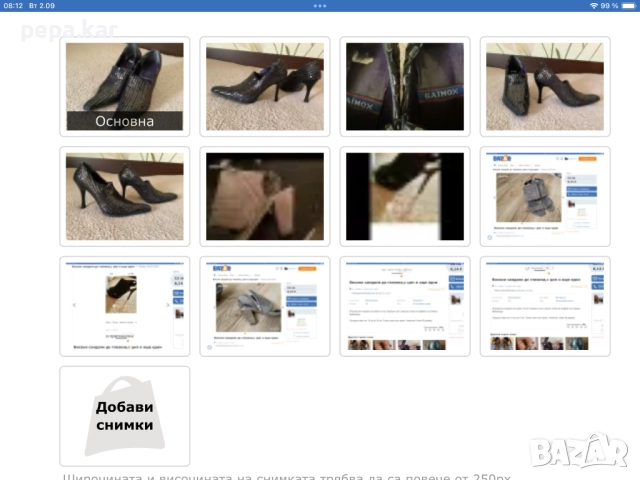Image resolution: width=640 pixels, height=480 pixels.
Task: Open the fourth first-row photo of heels facing apart
Action: (x=545, y=87)
